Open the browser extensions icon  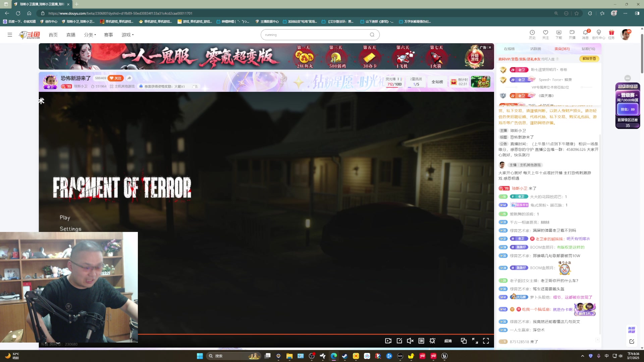(590, 13)
